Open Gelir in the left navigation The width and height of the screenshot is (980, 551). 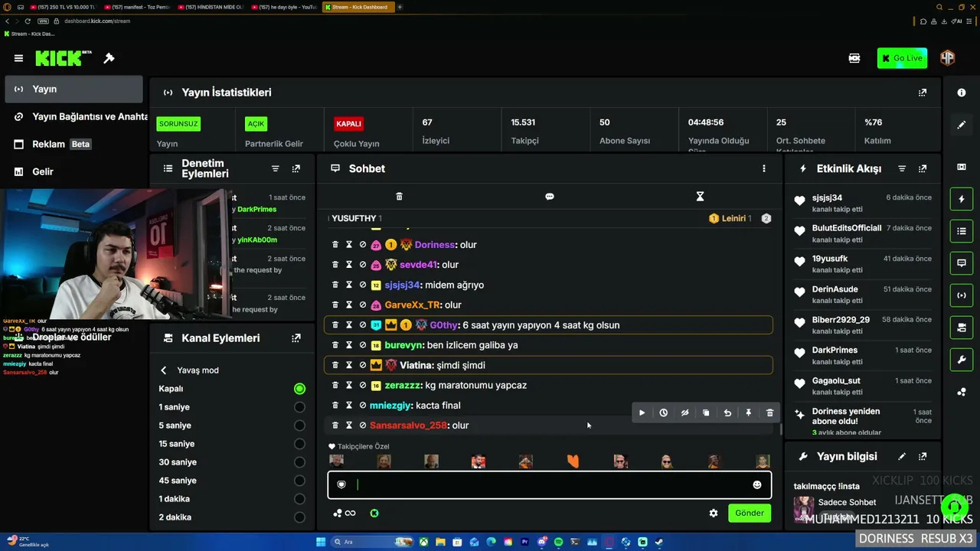[73, 171]
